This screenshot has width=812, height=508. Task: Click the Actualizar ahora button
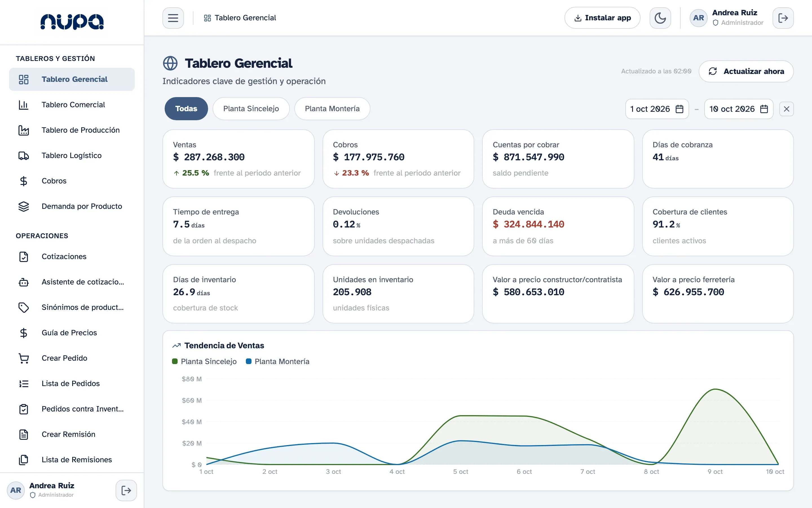746,71
